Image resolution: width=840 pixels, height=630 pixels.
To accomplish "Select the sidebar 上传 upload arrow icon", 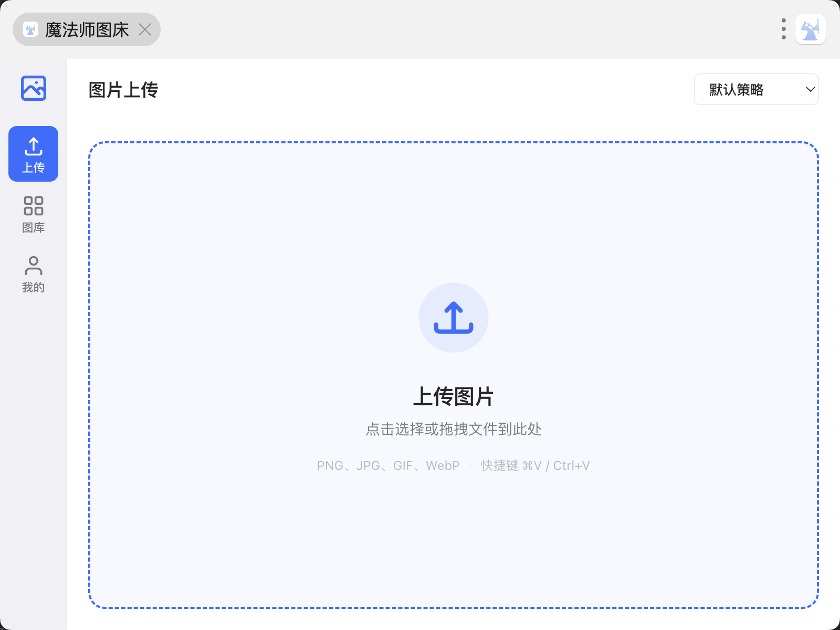I will coord(33,146).
